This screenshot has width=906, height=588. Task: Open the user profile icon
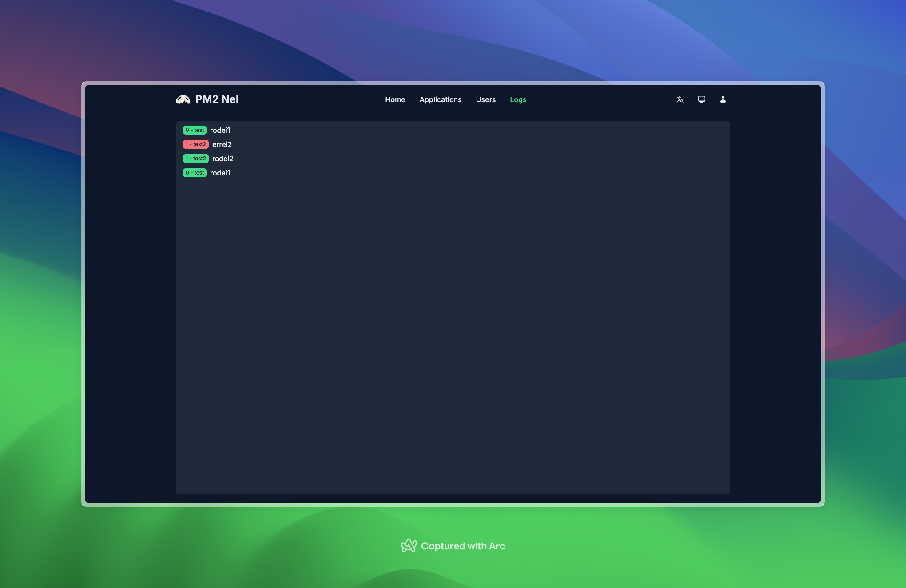(723, 99)
